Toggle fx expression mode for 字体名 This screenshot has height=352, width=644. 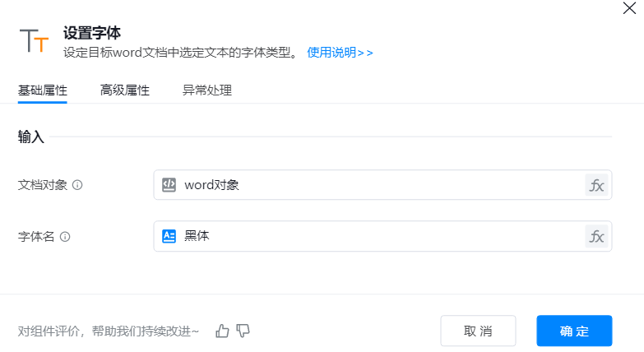tap(596, 236)
